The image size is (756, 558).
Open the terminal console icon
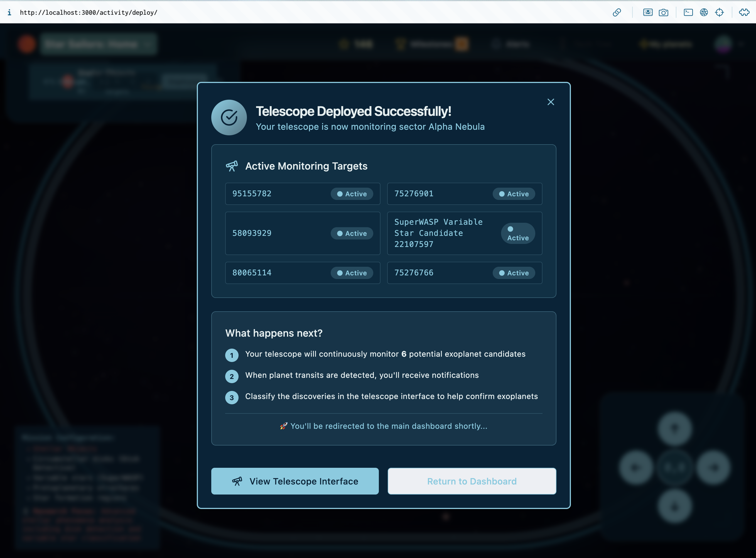688,13
